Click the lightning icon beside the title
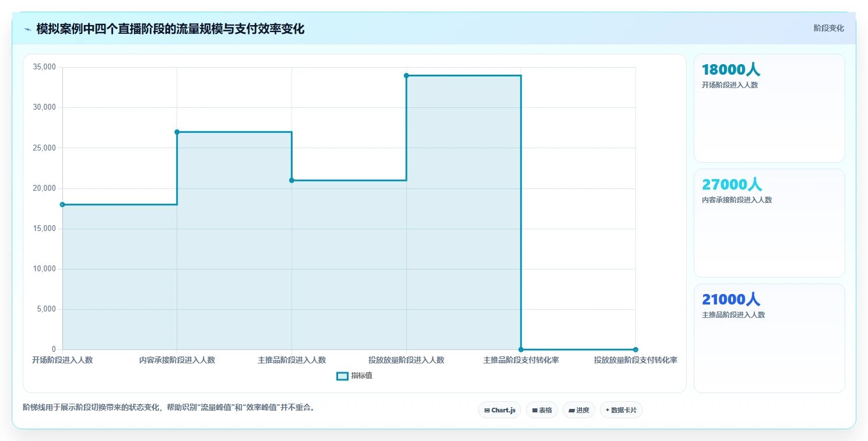This screenshot has width=868, height=441. [x=27, y=29]
